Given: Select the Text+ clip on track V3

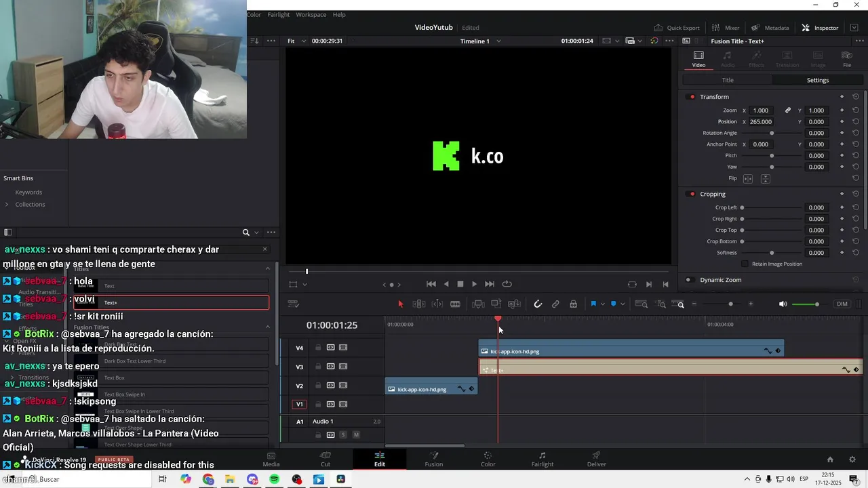Looking at the screenshot, I should 671,367.
